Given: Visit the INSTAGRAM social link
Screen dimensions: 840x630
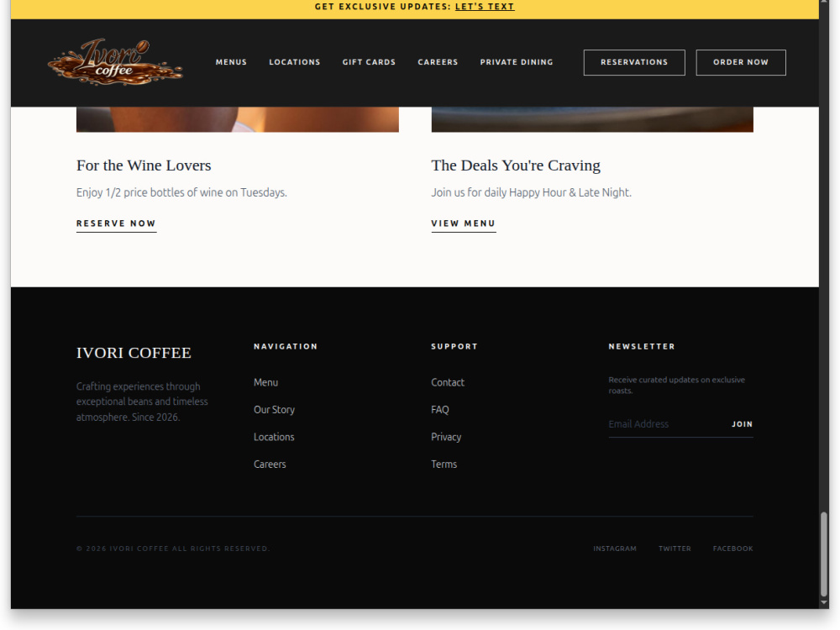Looking at the screenshot, I should pos(615,549).
